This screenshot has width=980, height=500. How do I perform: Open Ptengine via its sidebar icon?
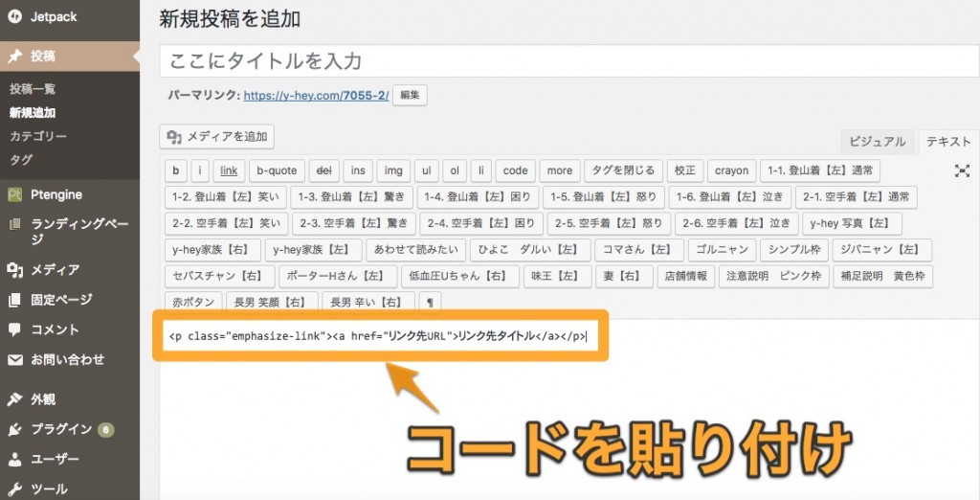pyautogui.click(x=14, y=194)
